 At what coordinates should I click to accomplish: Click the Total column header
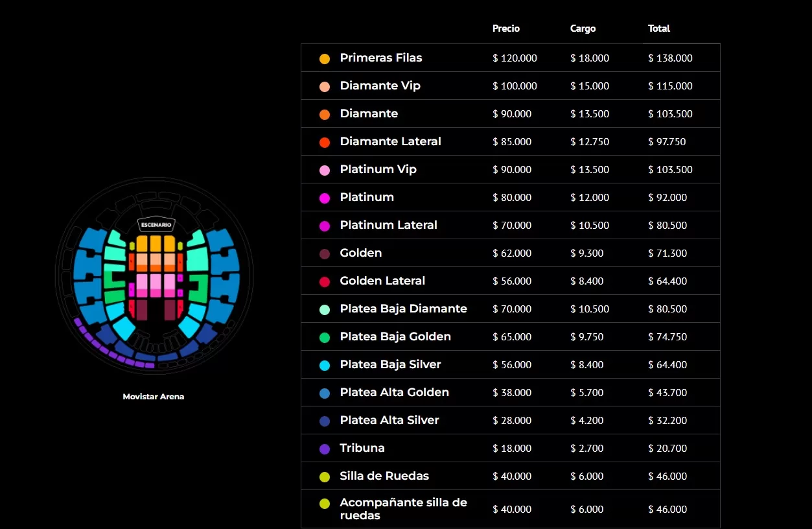coord(659,29)
